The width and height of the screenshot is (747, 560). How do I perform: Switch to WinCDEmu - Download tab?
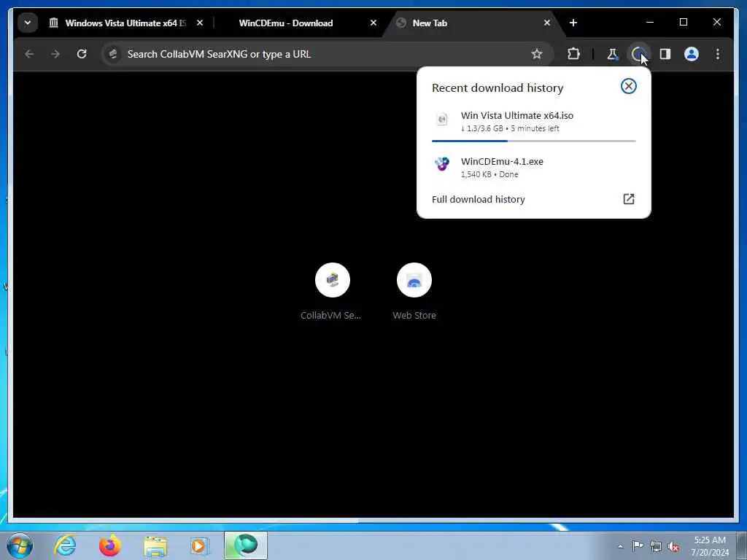(x=286, y=23)
